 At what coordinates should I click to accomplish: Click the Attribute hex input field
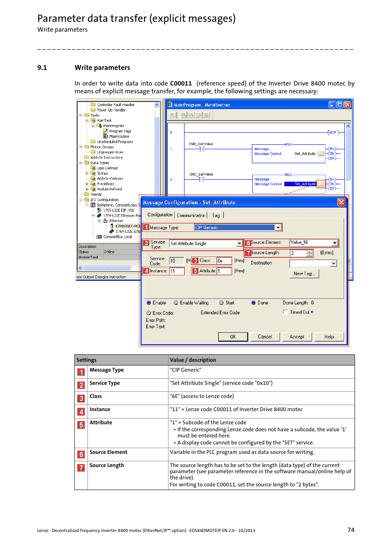224,271
